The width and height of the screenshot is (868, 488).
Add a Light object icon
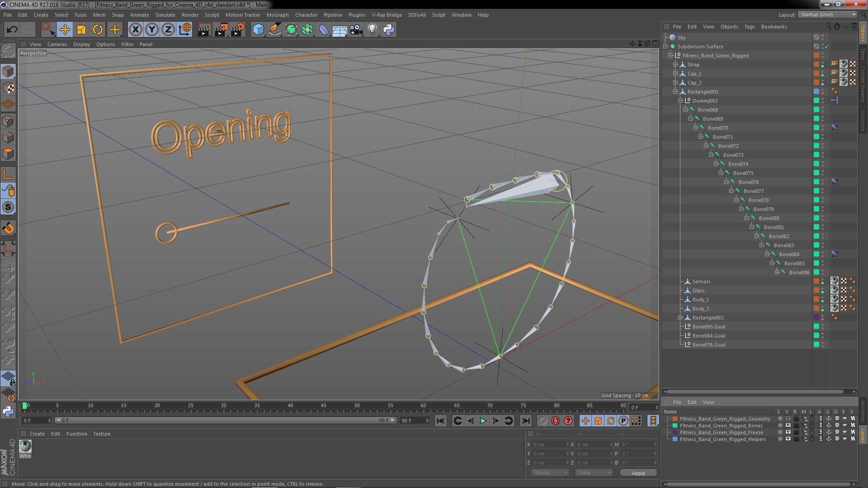point(373,30)
